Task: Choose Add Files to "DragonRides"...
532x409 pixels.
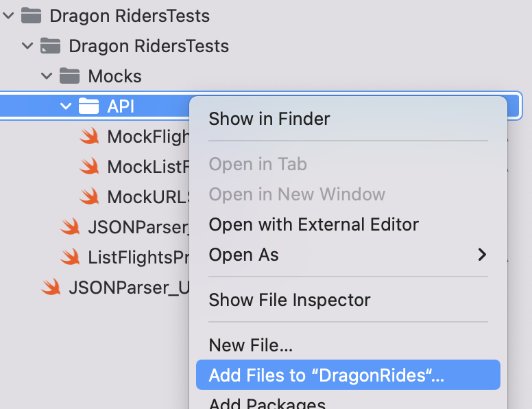Action: point(348,375)
